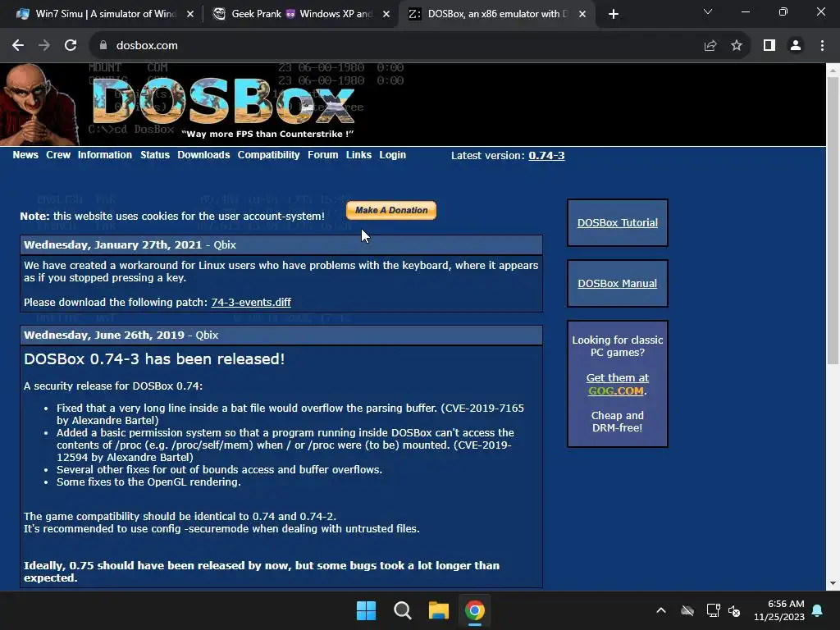Open the notification bell
This screenshot has height=630, width=840.
click(818, 610)
